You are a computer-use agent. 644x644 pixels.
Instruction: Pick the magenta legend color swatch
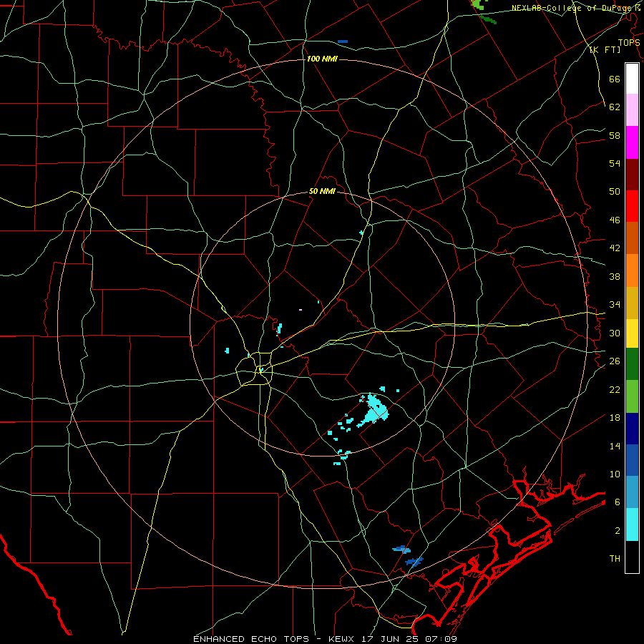click(632, 142)
